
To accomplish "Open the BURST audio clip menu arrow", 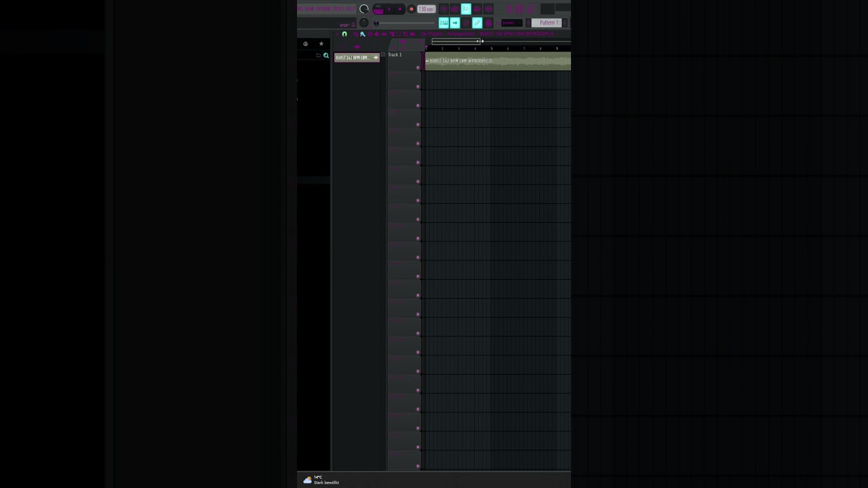I will (427, 61).
